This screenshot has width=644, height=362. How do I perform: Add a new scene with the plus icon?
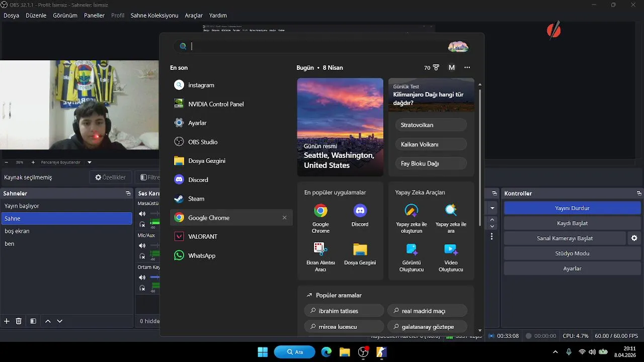tap(7, 321)
